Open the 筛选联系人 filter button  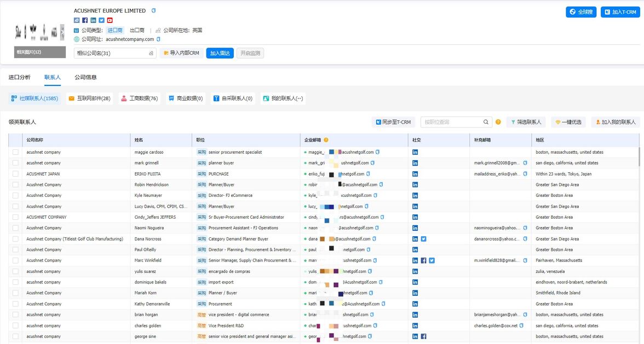[x=527, y=122]
